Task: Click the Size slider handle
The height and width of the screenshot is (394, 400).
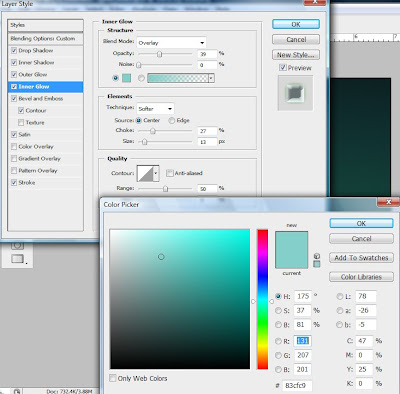Action: (144, 142)
